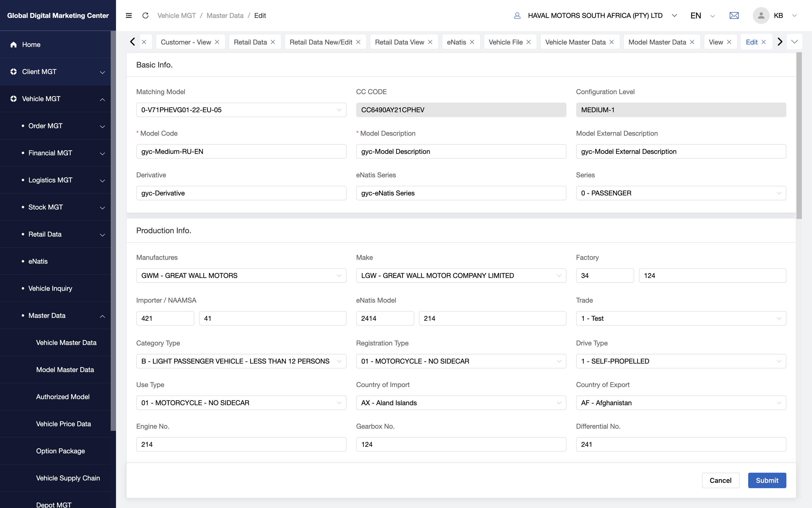
Task: Expand Logistics MGT submenu
Action: (55, 180)
